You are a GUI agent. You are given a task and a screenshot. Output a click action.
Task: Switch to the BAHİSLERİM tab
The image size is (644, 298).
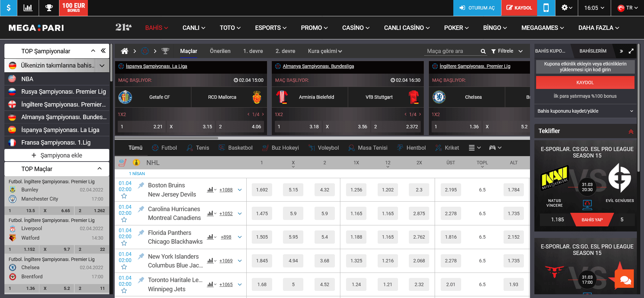click(593, 51)
